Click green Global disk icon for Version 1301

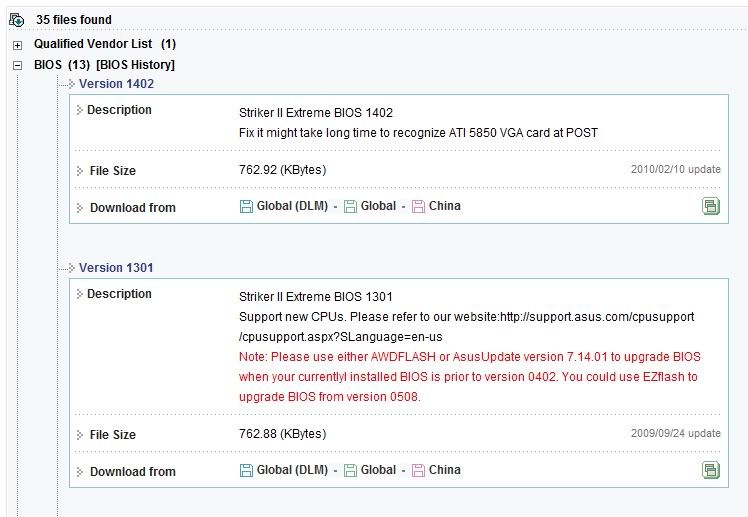pyautogui.click(x=350, y=470)
